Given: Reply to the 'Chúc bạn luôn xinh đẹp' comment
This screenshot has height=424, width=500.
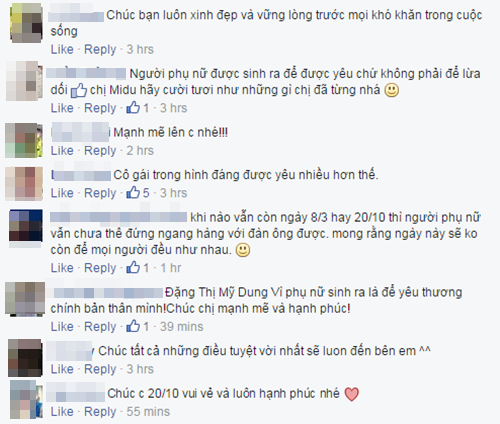Looking at the screenshot, I should pos(100,49).
